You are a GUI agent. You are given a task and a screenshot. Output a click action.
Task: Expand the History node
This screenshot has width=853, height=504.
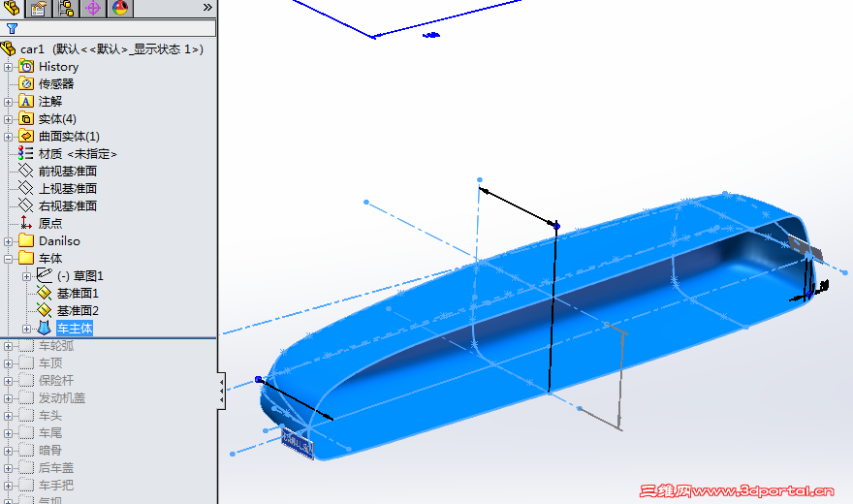(x=8, y=68)
